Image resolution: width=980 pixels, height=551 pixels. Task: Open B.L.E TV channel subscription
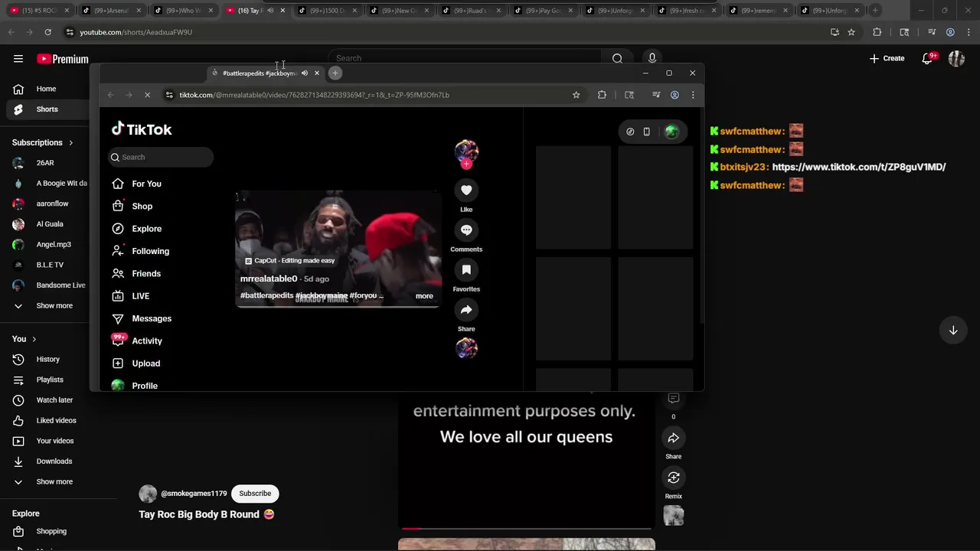(50, 265)
